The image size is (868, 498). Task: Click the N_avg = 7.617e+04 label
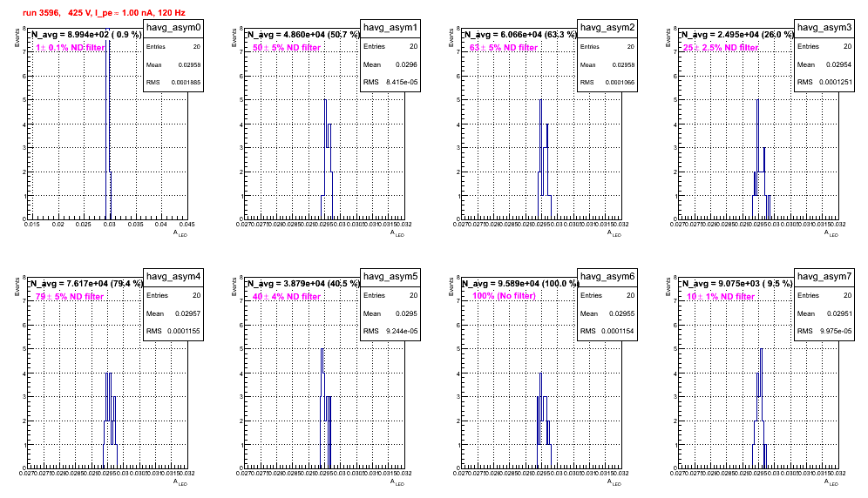point(86,283)
